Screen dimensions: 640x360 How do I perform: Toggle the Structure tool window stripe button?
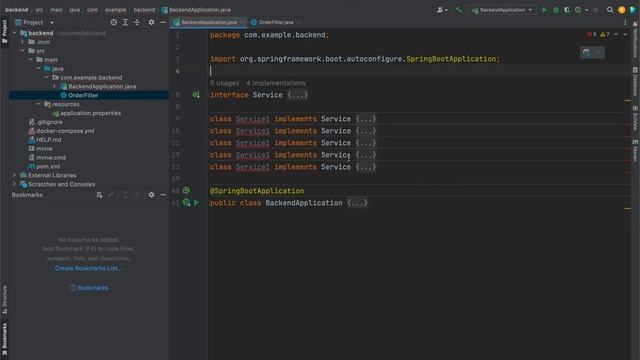pyautogui.click(x=4, y=300)
